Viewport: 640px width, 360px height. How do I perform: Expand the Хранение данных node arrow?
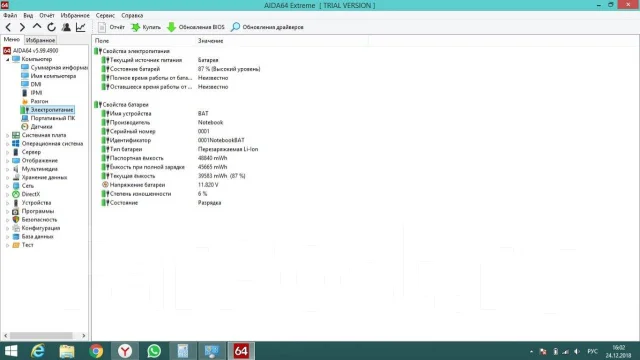tap(7, 178)
